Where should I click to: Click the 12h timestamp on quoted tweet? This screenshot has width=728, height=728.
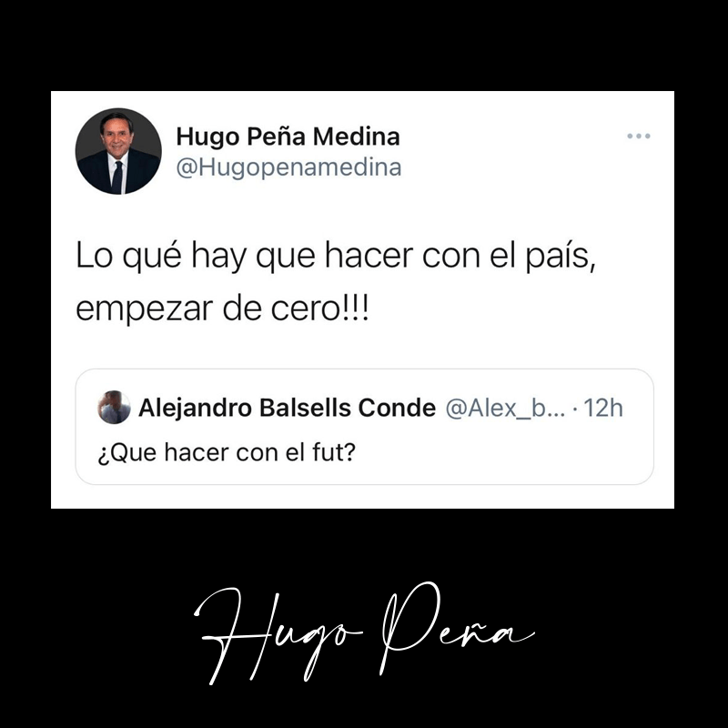point(603,408)
